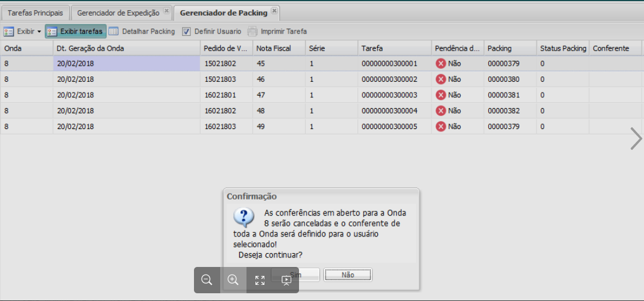Screen dimensions: 644x301
Task: Click the zoom in magnifier icon
Action: coord(233,280)
